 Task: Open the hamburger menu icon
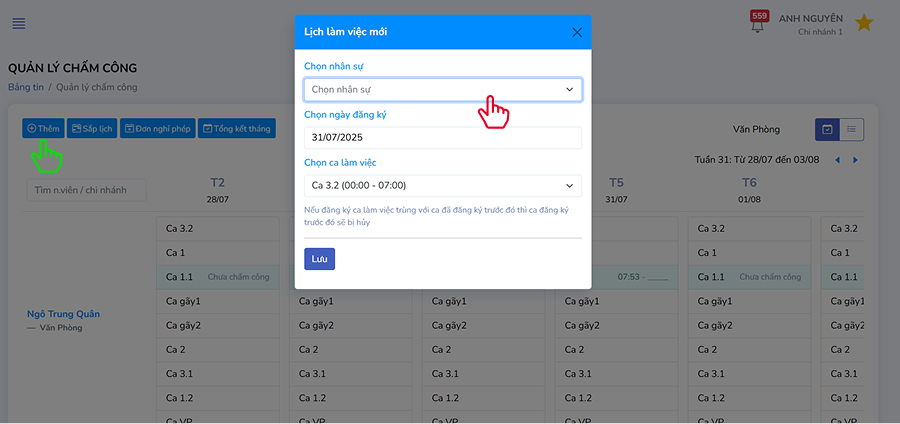point(19,24)
